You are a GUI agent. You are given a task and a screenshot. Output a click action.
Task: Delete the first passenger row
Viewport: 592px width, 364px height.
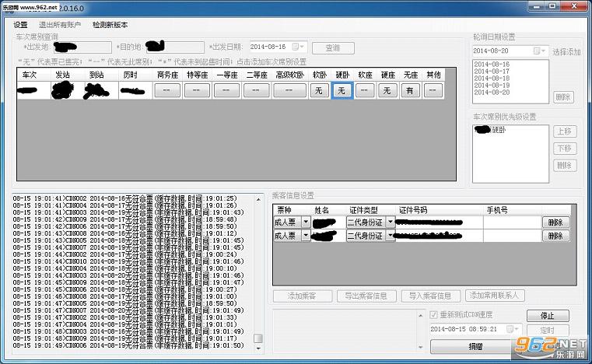(555, 222)
